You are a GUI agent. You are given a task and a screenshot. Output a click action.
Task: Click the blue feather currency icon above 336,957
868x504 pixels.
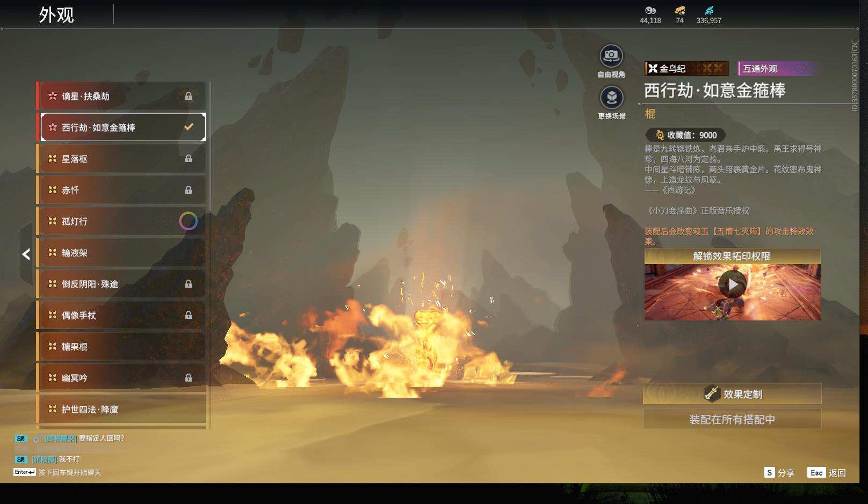coord(709,10)
